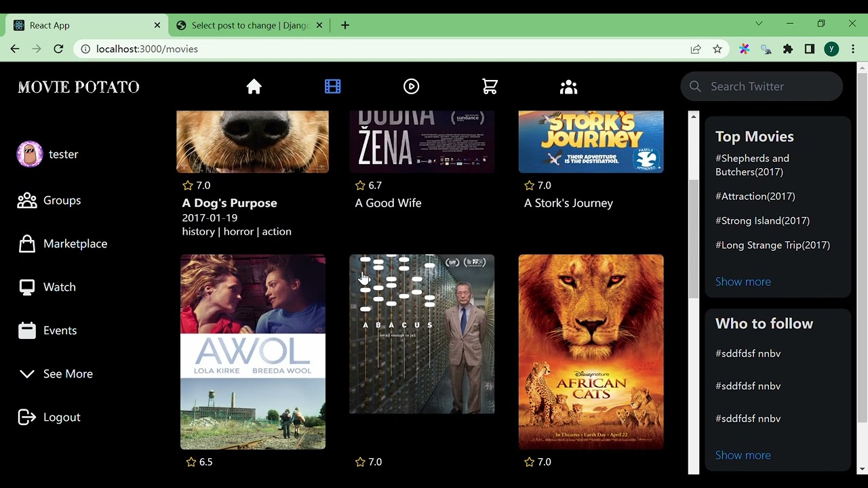
Task: Open the Watch play-circle icon in top navigation
Action: (x=411, y=87)
